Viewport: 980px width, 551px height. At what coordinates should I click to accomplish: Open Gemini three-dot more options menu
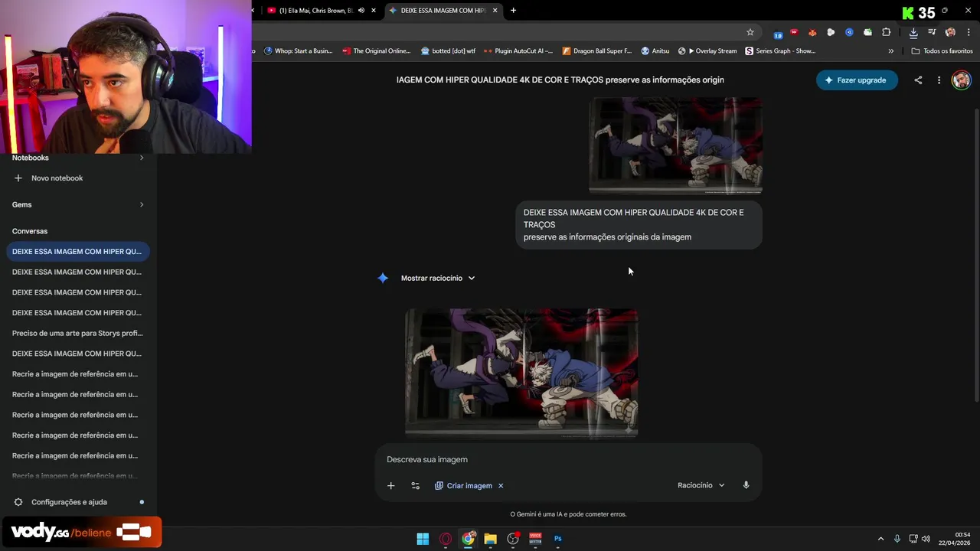pyautogui.click(x=939, y=80)
